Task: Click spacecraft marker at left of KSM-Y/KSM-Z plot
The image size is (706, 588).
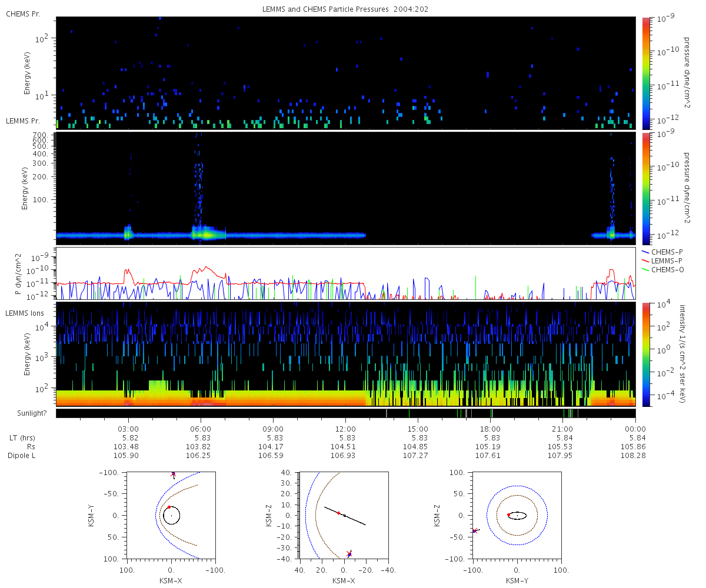Action: click(x=474, y=531)
